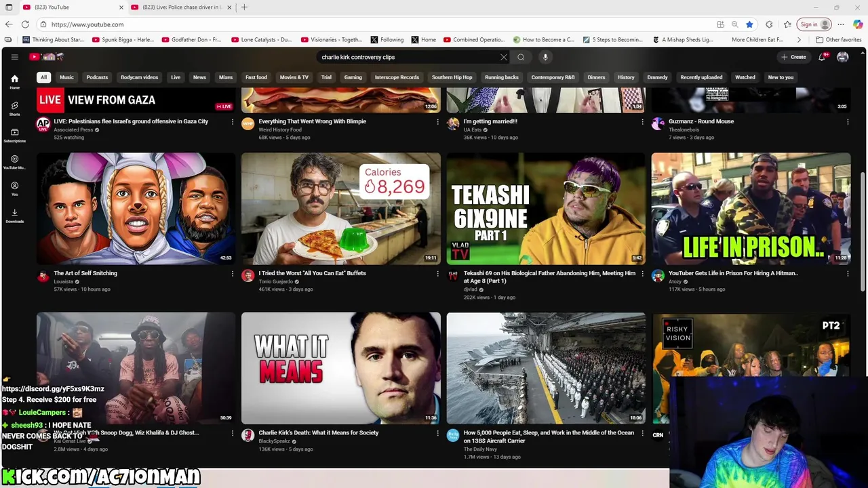868x488 pixels.
Task: Click the browser address bar URL
Action: tap(87, 24)
